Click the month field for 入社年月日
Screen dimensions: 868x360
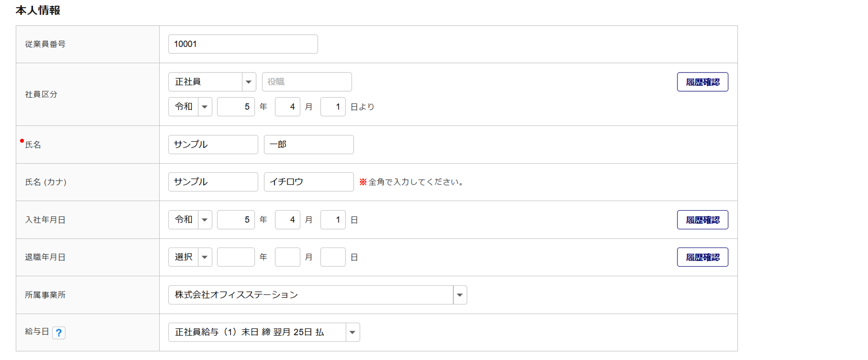tap(287, 220)
